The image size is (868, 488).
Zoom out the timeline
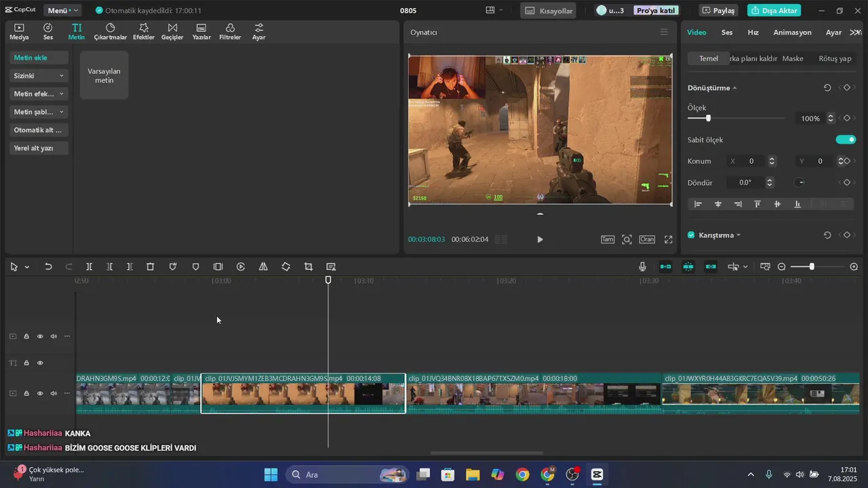(781, 267)
